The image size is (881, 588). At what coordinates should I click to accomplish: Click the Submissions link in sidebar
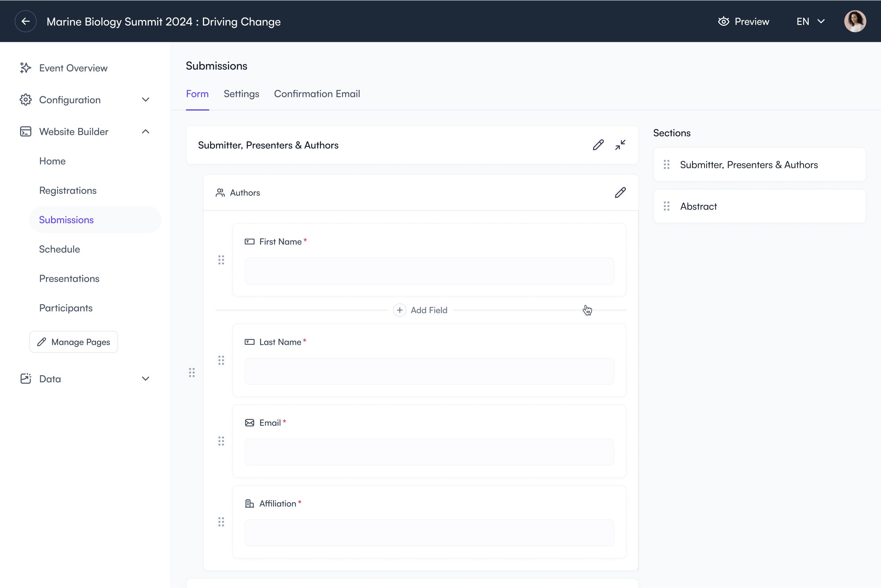[66, 219]
